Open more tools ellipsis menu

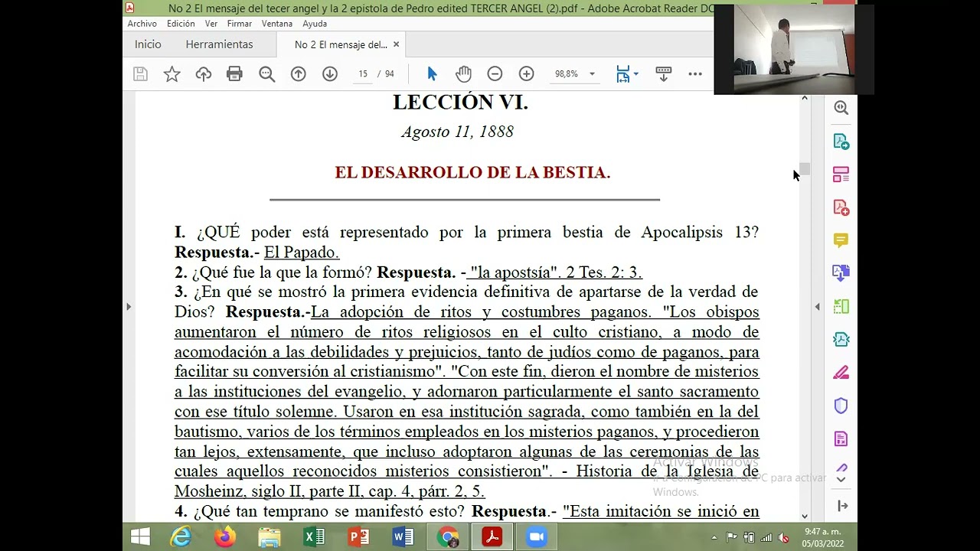(x=695, y=73)
